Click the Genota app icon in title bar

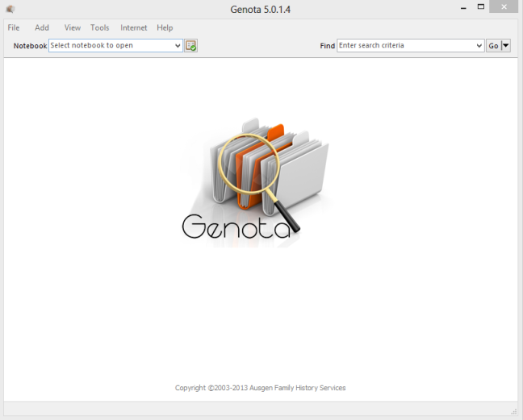tap(10, 9)
